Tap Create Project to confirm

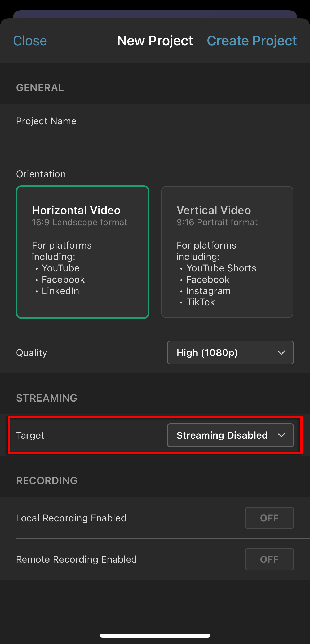[x=252, y=41]
